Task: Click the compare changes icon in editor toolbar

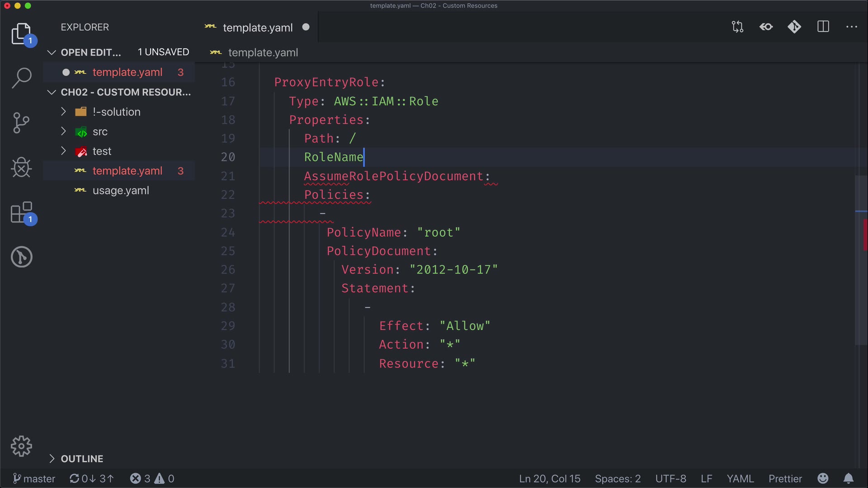Action: pos(737,27)
